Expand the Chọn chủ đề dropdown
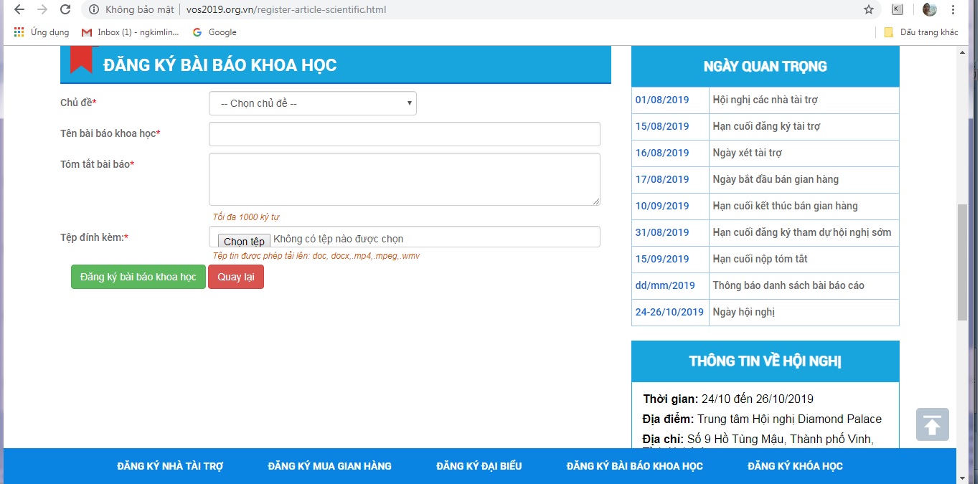The width and height of the screenshot is (980, 484). click(x=312, y=103)
